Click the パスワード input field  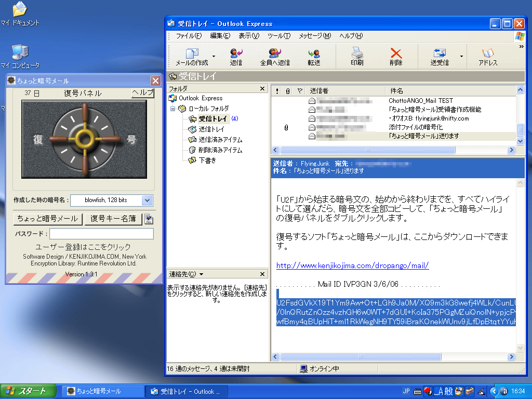(101, 234)
